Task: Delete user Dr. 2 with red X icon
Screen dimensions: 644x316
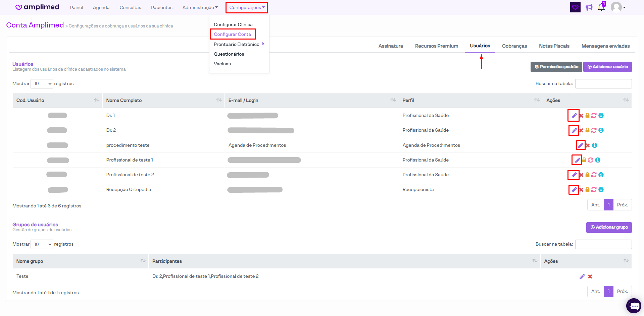Action: [581, 130]
